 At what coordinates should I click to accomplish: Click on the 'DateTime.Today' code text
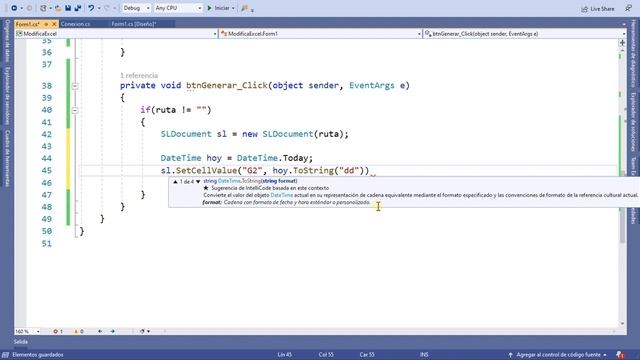click(274, 158)
